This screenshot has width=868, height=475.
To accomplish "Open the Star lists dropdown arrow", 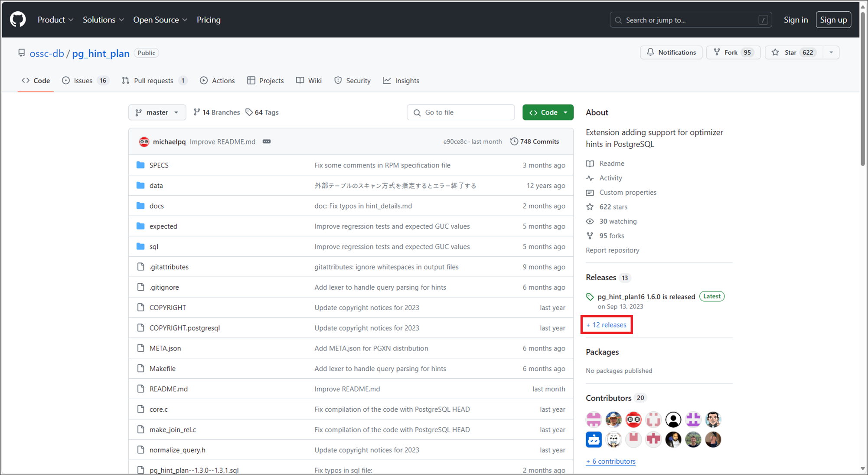I will click(831, 52).
